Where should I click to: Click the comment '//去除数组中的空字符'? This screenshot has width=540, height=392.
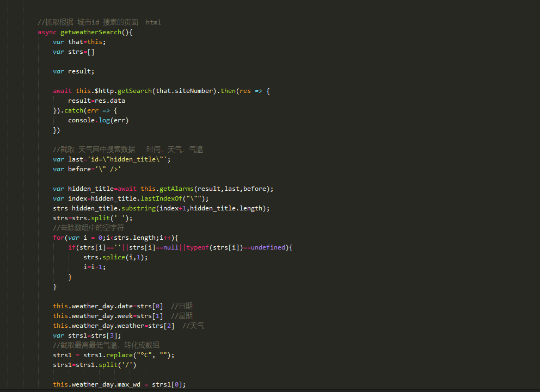(89, 228)
